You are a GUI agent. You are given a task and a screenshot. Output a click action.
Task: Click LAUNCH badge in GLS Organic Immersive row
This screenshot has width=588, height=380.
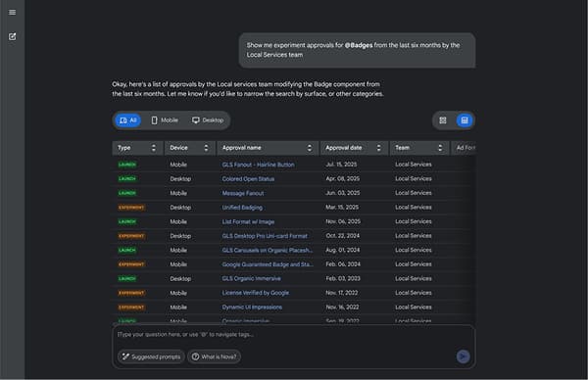(127, 278)
